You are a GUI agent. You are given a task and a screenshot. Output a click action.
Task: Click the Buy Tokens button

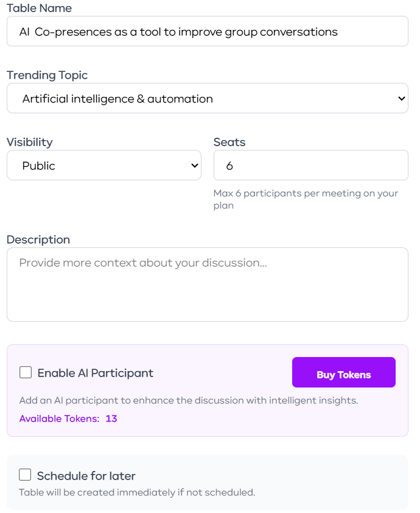pos(343,372)
